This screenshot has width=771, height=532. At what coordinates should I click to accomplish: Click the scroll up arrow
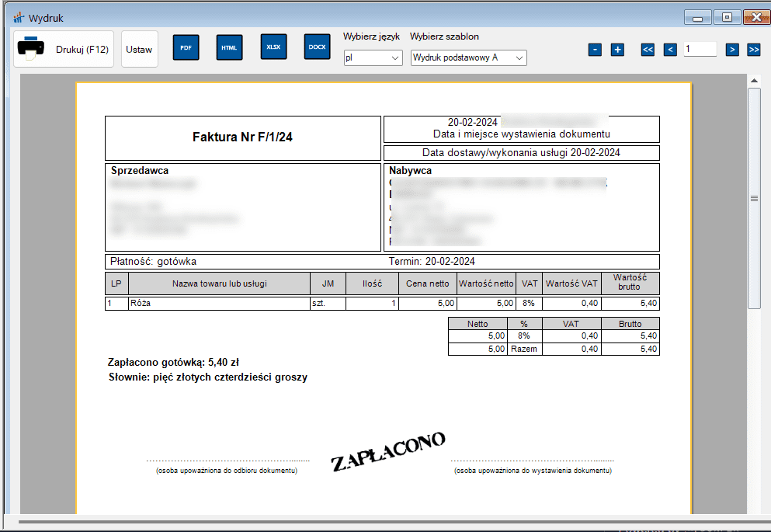(753, 80)
